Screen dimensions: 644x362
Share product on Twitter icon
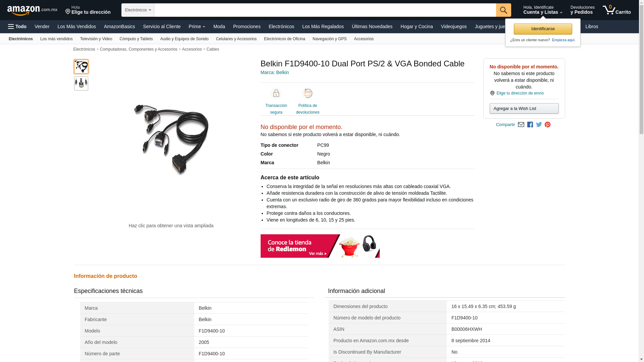539,125
